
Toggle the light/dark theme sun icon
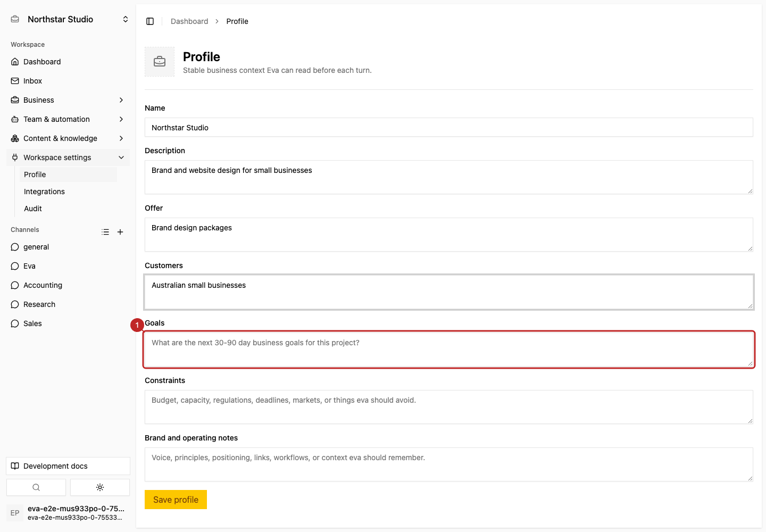pyautogui.click(x=100, y=487)
